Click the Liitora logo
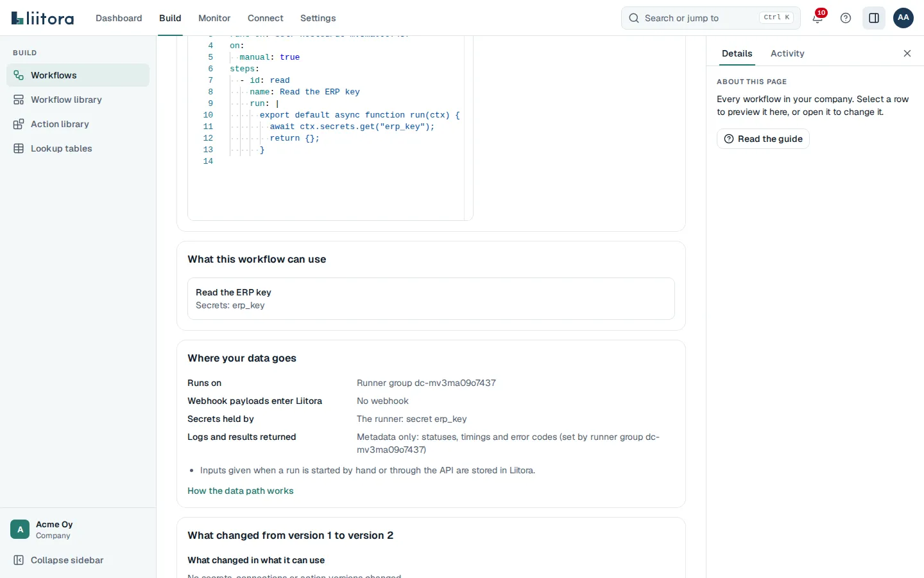 pyautogui.click(x=42, y=18)
